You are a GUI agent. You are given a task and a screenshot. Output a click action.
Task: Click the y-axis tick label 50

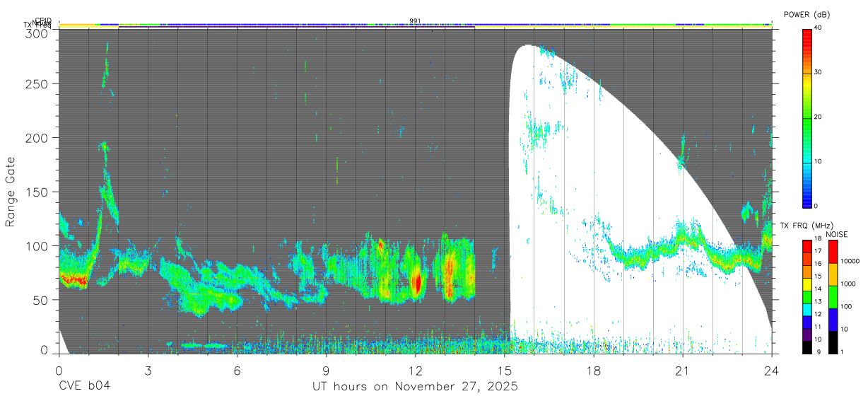tap(41, 300)
